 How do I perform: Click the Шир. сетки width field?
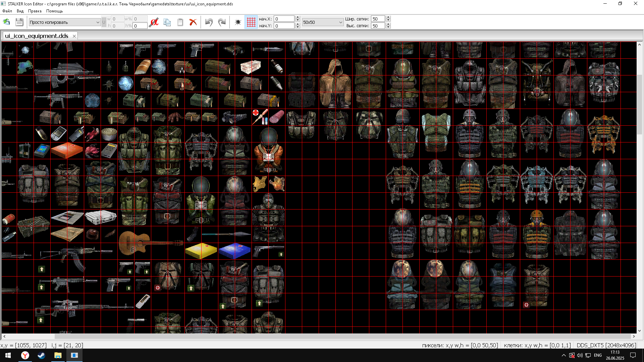pyautogui.click(x=378, y=19)
